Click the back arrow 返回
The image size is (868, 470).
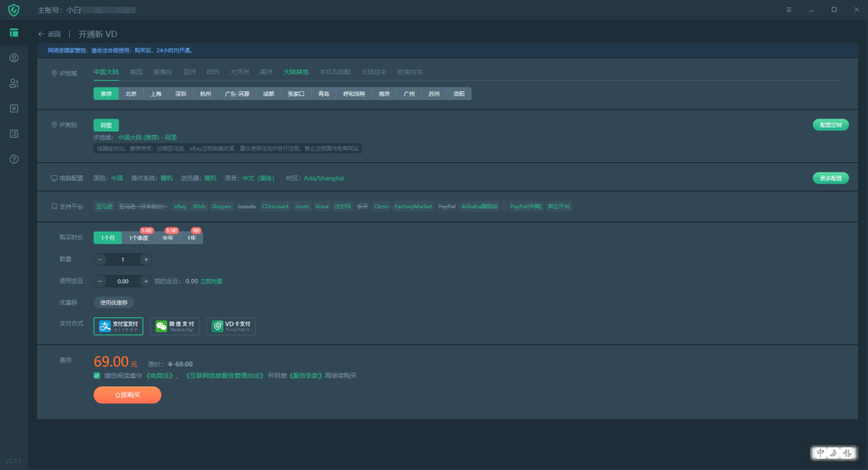point(49,34)
